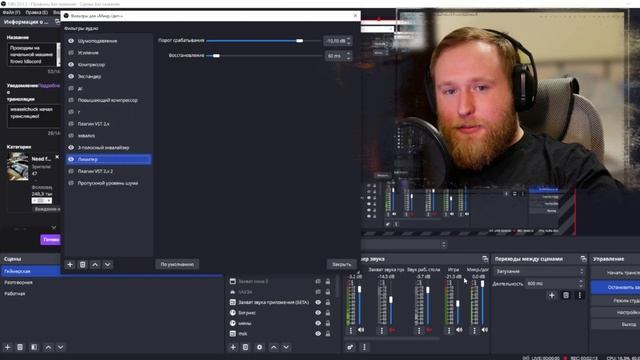The width and height of the screenshot is (640, 360).
Task: Open source properties gear icon
Action: click(260, 347)
